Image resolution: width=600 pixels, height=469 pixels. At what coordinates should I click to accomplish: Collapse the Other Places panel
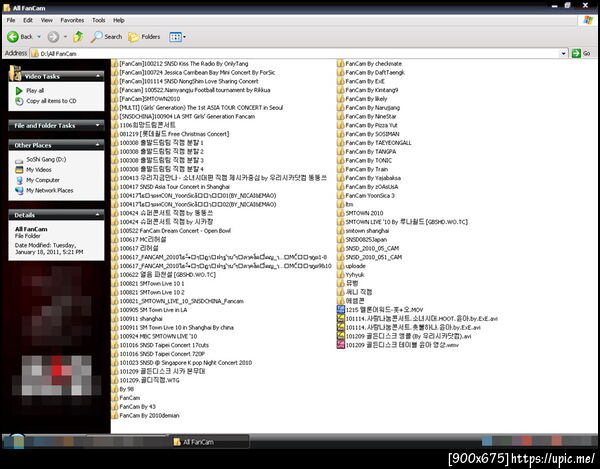click(x=98, y=145)
